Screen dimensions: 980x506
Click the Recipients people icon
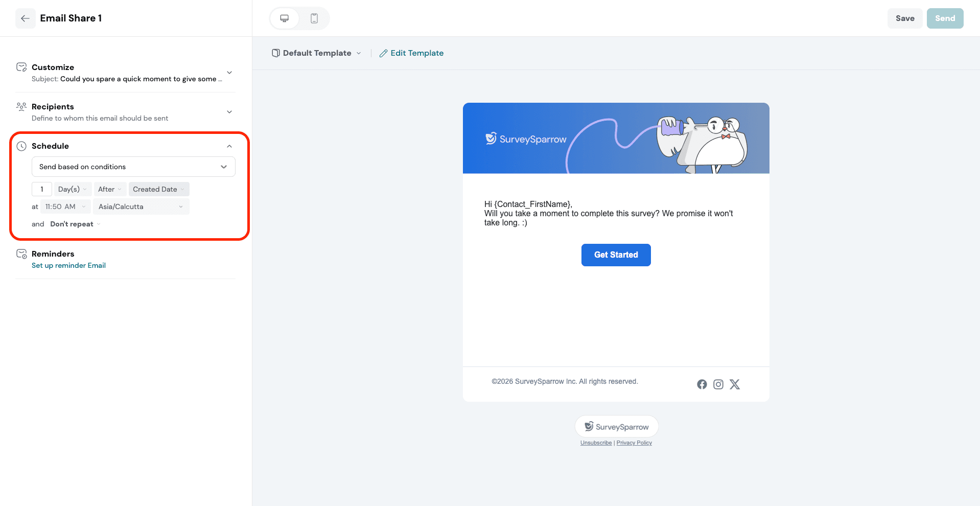point(21,107)
